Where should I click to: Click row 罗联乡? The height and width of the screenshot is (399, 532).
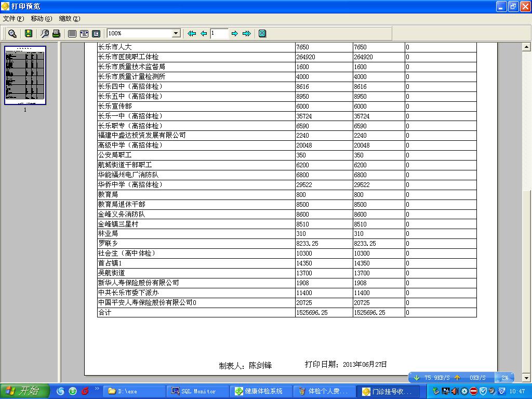pyautogui.click(x=287, y=243)
